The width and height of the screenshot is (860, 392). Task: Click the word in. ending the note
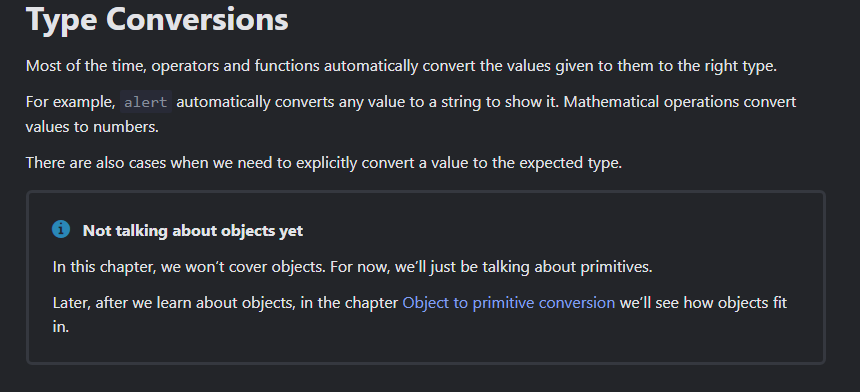[x=60, y=327]
